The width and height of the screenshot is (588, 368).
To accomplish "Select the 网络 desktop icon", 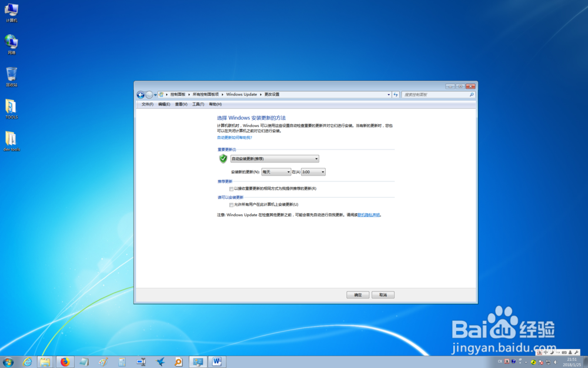I will pos(11,45).
